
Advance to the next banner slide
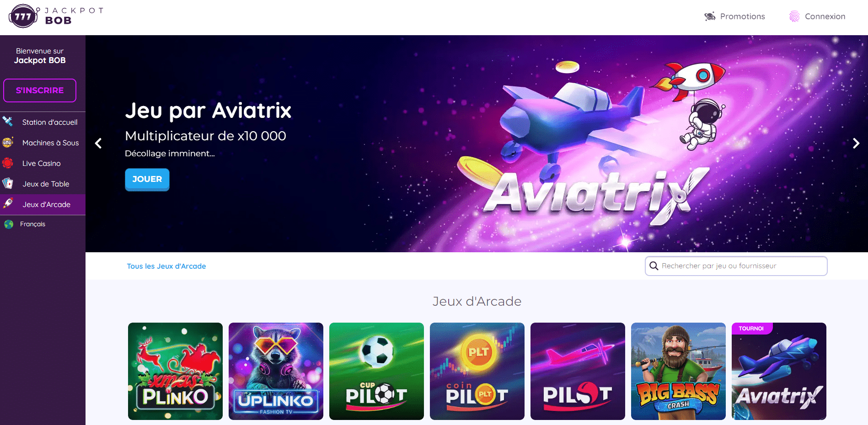[856, 143]
